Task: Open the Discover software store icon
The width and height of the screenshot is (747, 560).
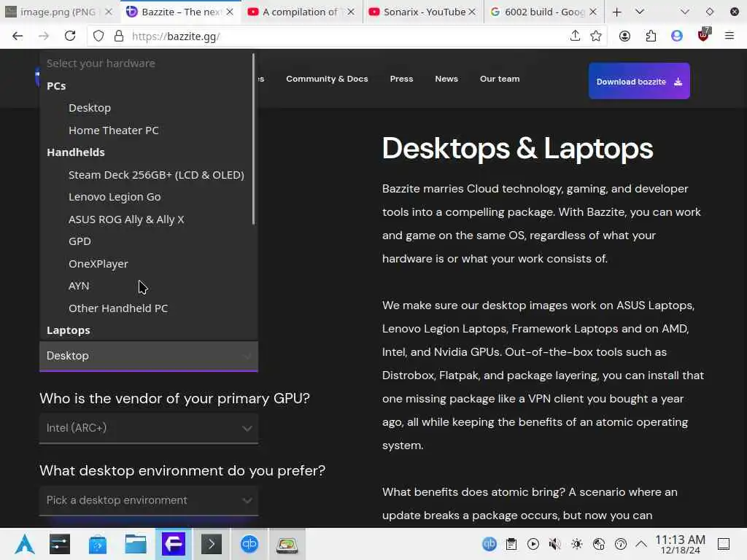Action: pos(98,544)
